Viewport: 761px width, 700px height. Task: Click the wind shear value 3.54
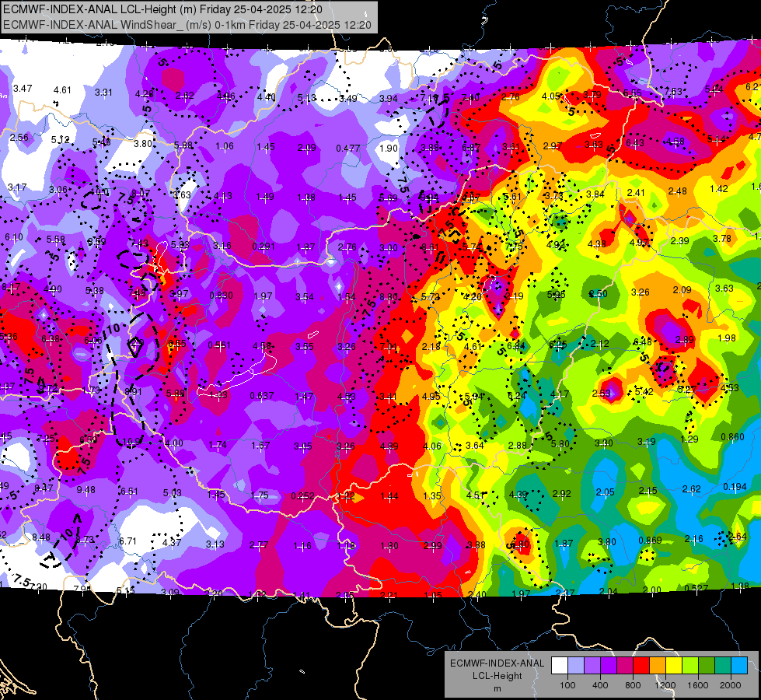pyautogui.click(x=304, y=296)
